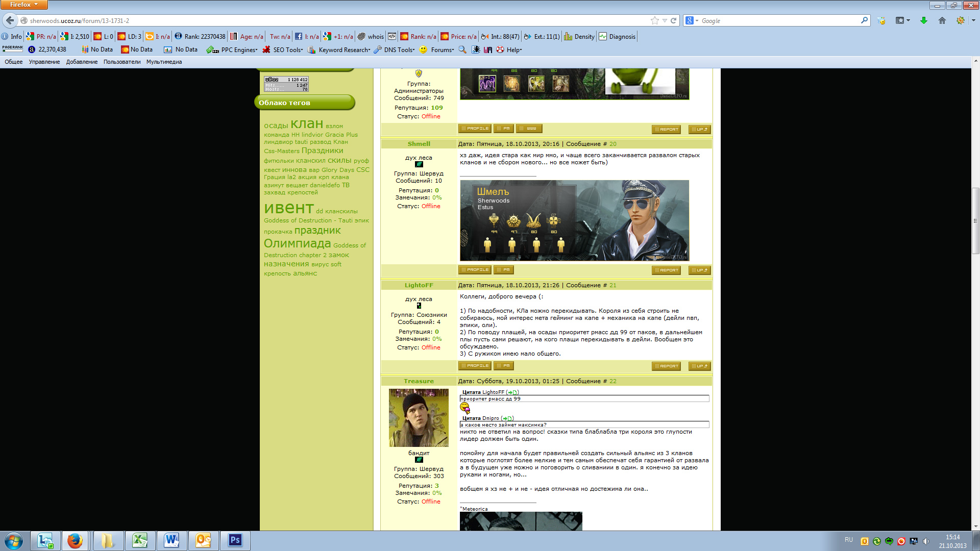Viewport: 980px width, 551px height.
Task: Click the ивент tag in the cloud
Action: coord(288,208)
